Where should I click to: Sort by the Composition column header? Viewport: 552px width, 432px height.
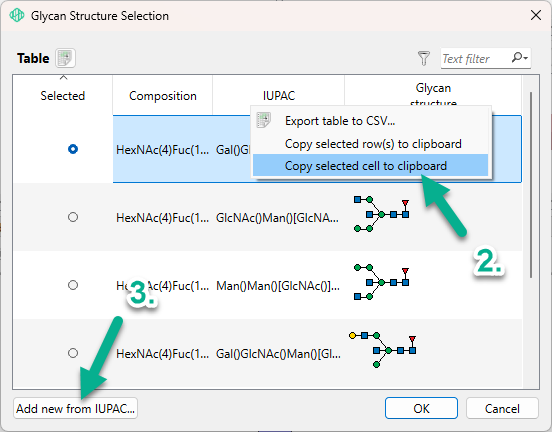point(163,96)
